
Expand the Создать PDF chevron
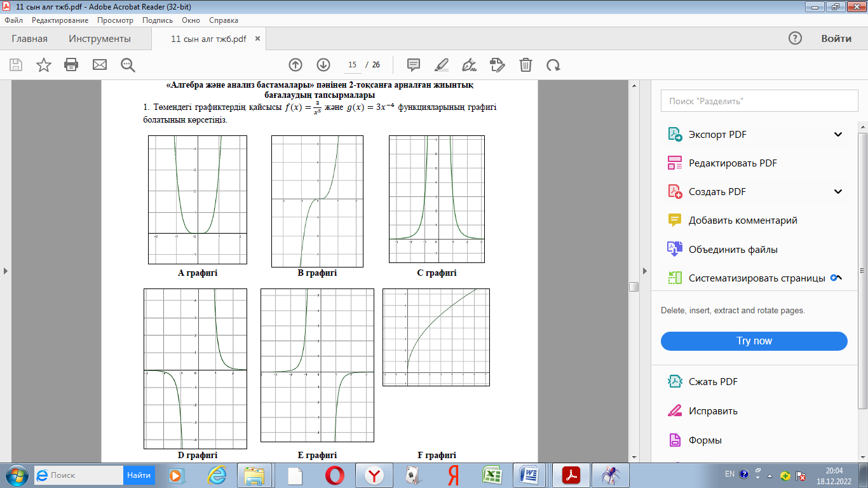click(x=838, y=192)
